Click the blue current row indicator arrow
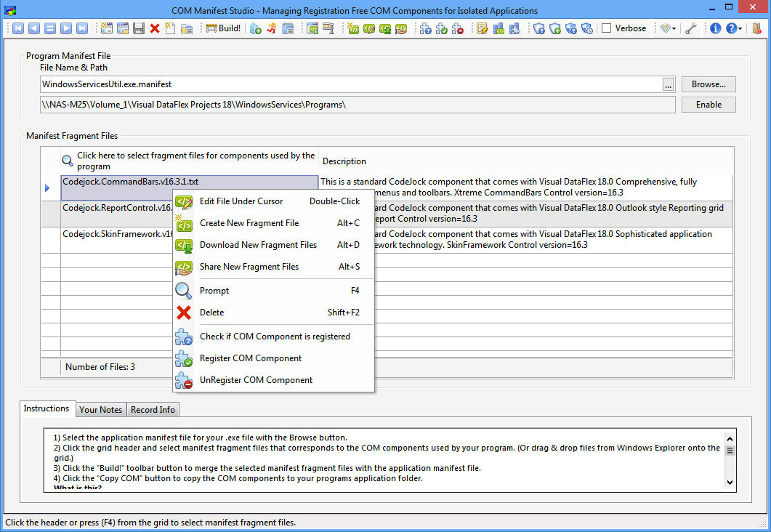Viewport: 771px width, 532px height. click(x=47, y=188)
